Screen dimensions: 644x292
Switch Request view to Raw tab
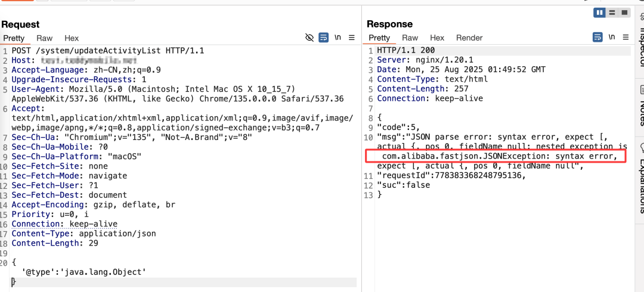[x=44, y=38]
